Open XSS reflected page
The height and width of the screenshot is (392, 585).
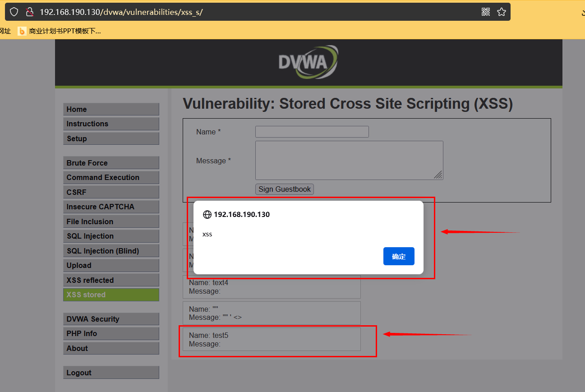111,280
